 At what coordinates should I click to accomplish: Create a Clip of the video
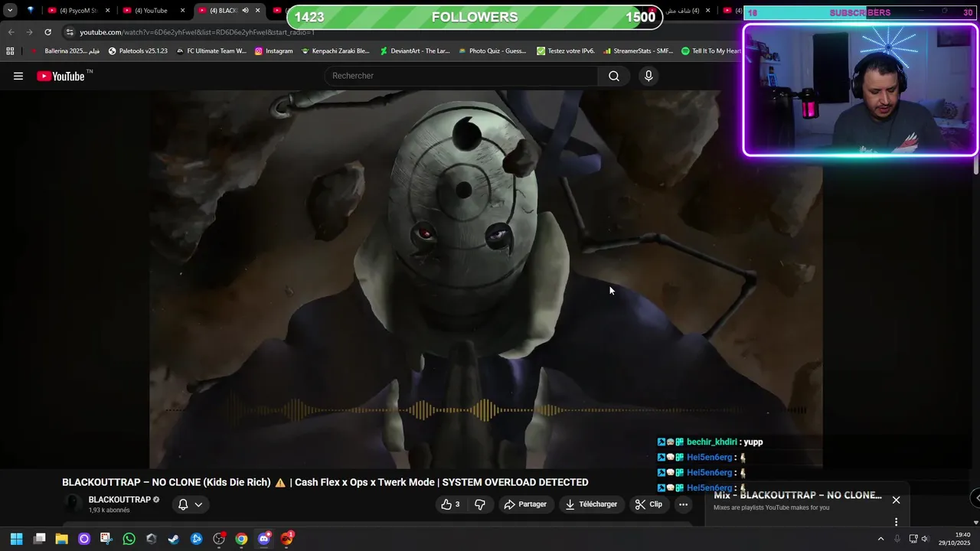click(x=648, y=504)
